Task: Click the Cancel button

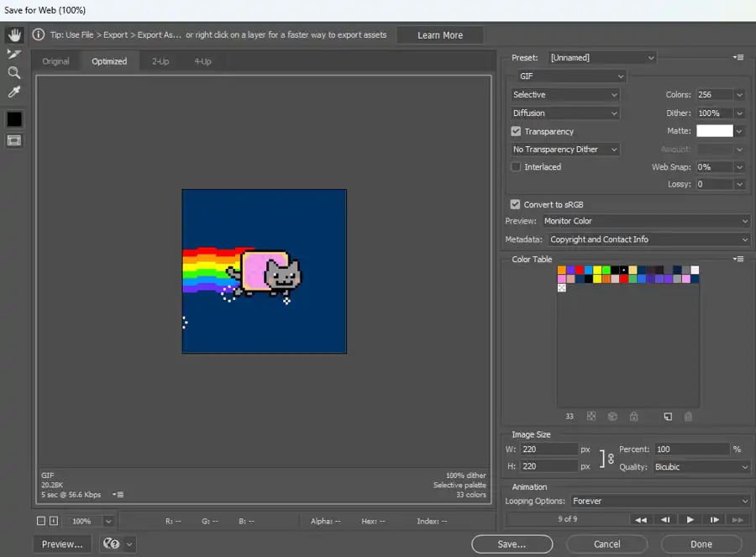Action: click(607, 544)
